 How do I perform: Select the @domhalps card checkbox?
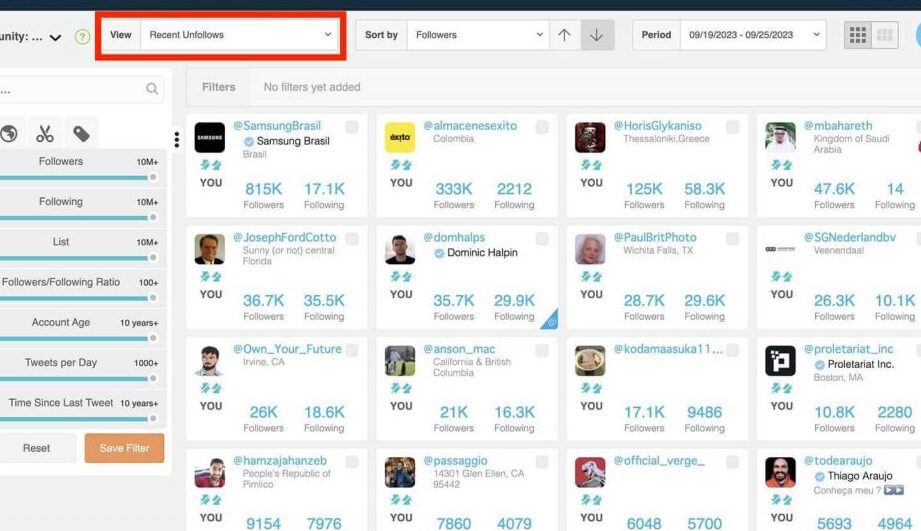coord(542,238)
